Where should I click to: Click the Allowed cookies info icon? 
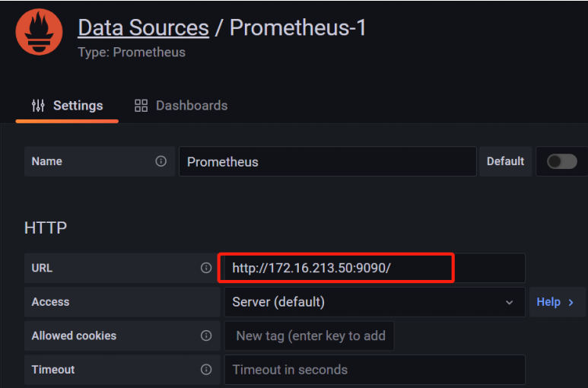tap(206, 336)
